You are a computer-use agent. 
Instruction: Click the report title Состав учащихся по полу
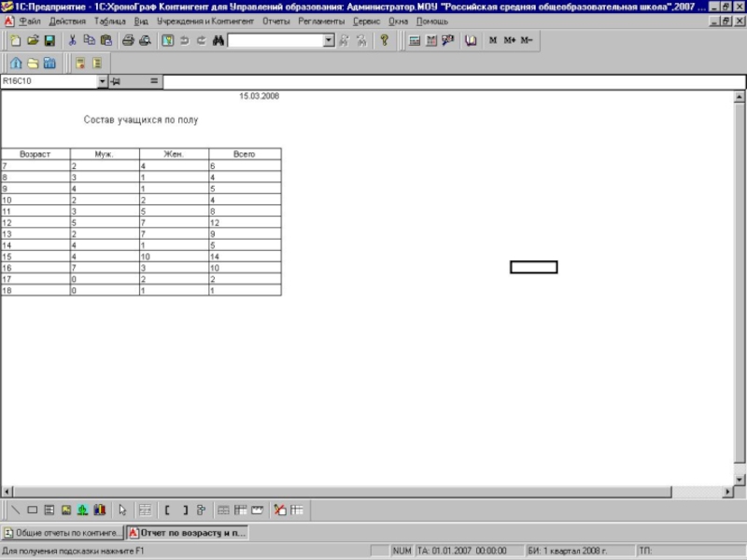coord(141,120)
